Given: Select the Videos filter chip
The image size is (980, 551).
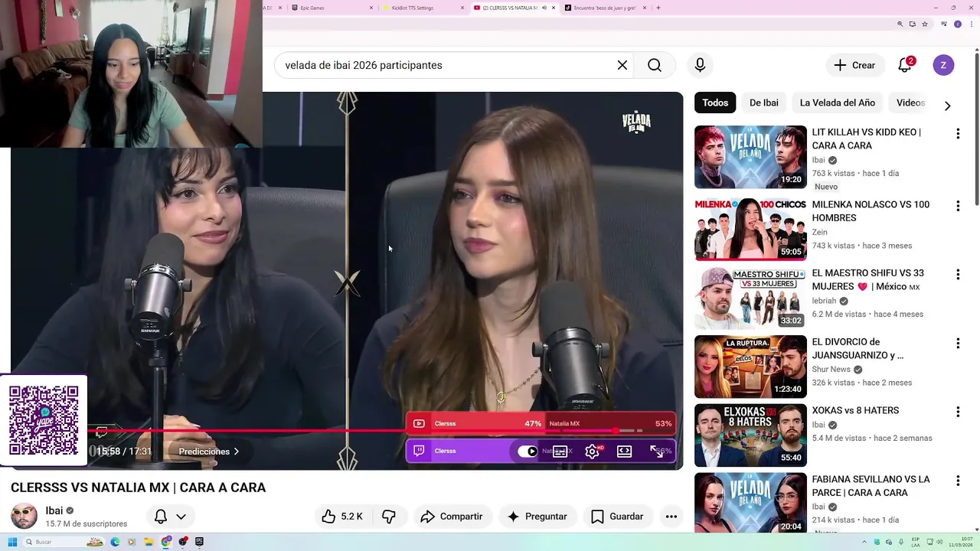Looking at the screenshot, I should point(910,103).
